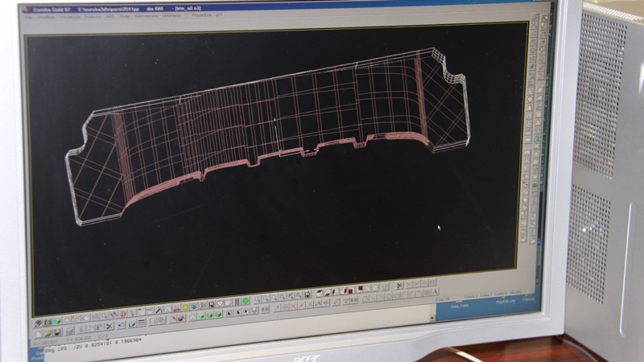Click the open folder icon
Viewport: 644px width, 362px height.
pos(48,333)
